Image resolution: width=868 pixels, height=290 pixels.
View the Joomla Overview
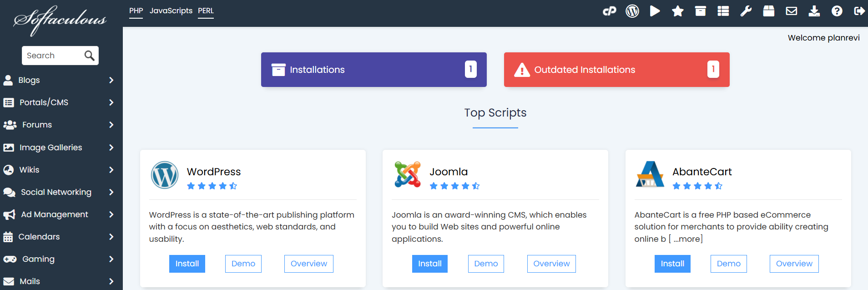(x=551, y=264)
